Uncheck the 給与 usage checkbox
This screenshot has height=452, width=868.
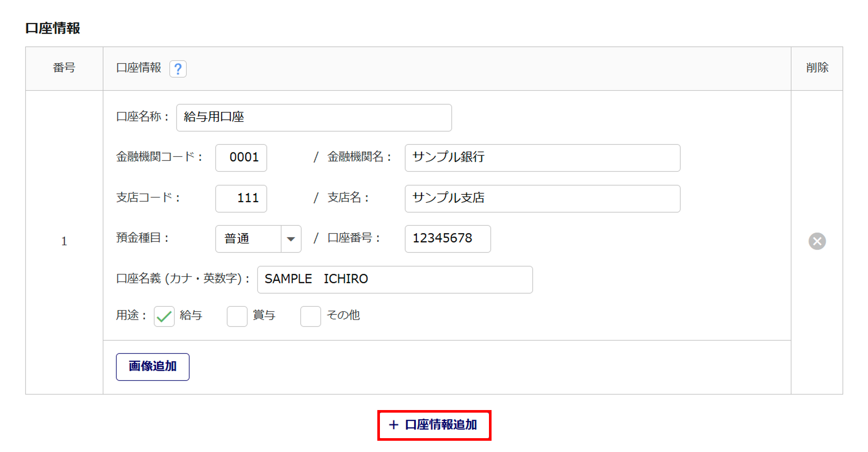click(164, 316)
